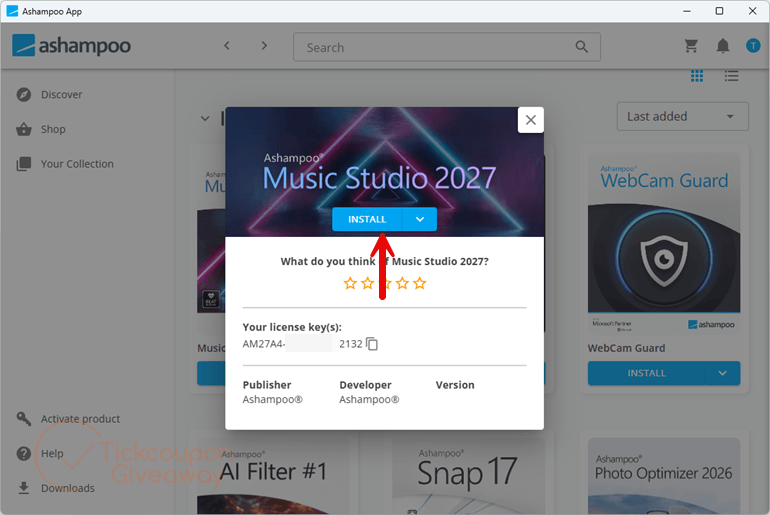
Task: Rate Music Studio two stars
Action: pyautogui.click(x=367, y=283)
